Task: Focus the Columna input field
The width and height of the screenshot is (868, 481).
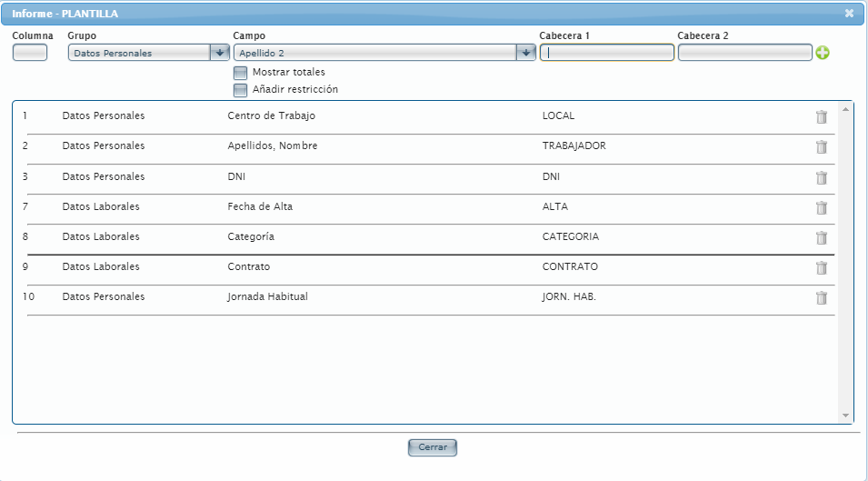Action: click(x=30, y=53)
